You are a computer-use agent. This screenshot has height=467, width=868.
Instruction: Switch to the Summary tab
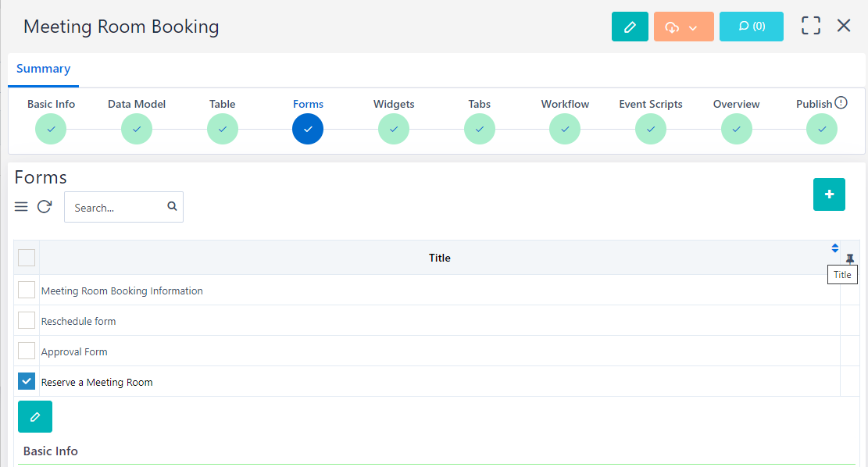pyautogui.click(x=43, y=69)
